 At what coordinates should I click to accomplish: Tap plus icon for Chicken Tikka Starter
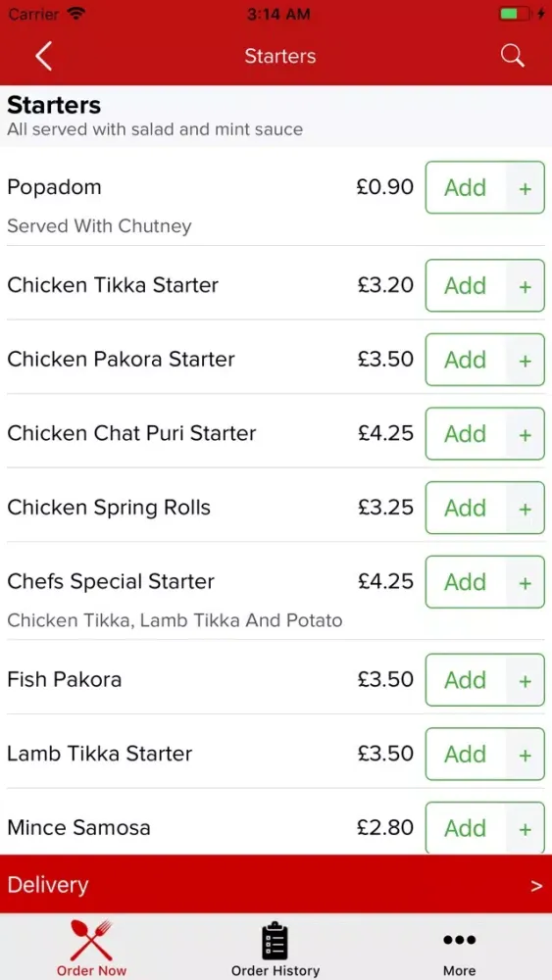click(x=526, y=285)
